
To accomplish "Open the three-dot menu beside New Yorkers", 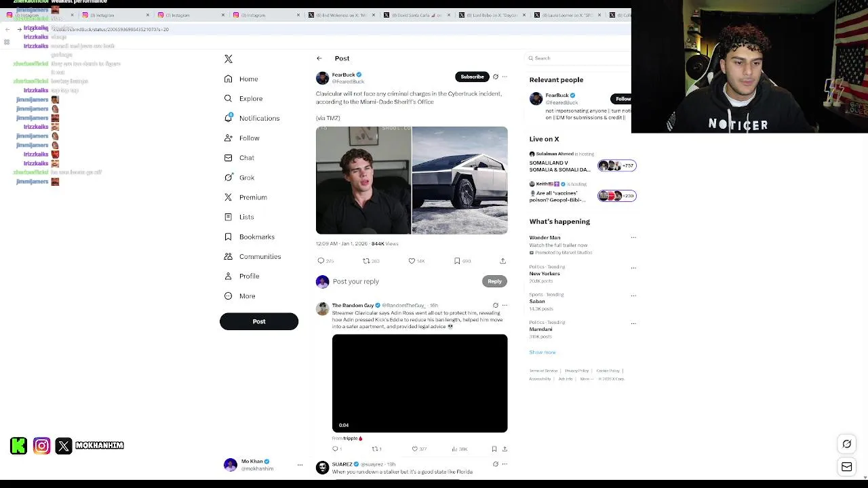I will pos(633,268).
